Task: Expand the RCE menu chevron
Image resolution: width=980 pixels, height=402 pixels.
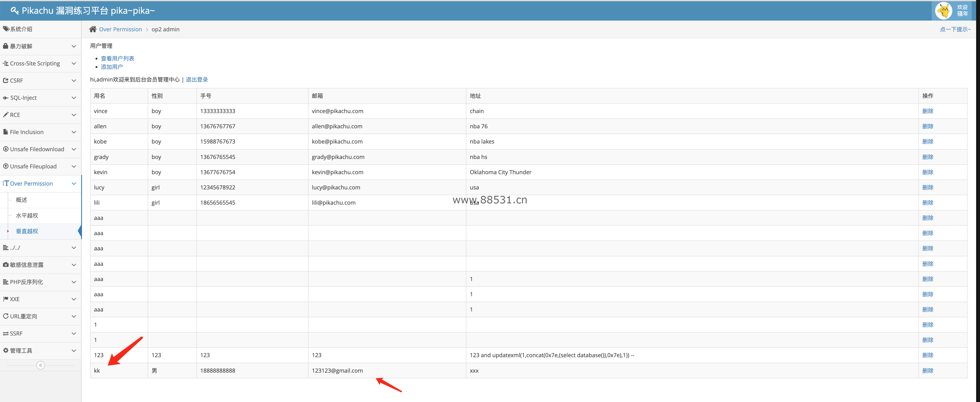Action: coord(74,115)
